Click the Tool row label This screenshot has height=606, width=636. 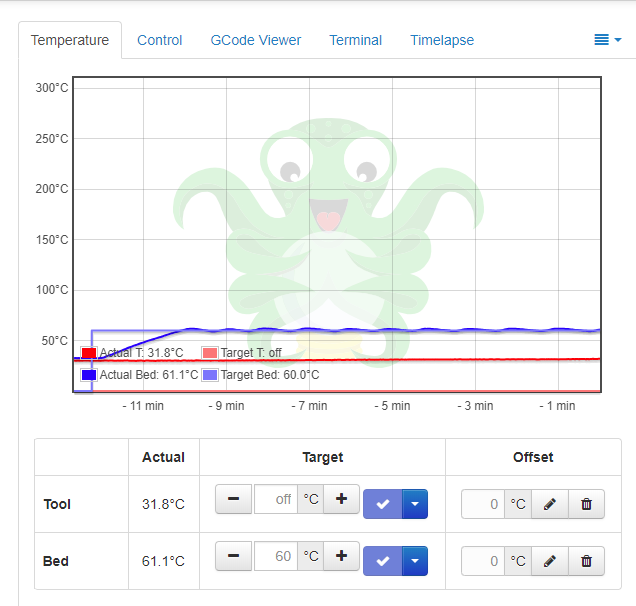[x=57, y=504]
